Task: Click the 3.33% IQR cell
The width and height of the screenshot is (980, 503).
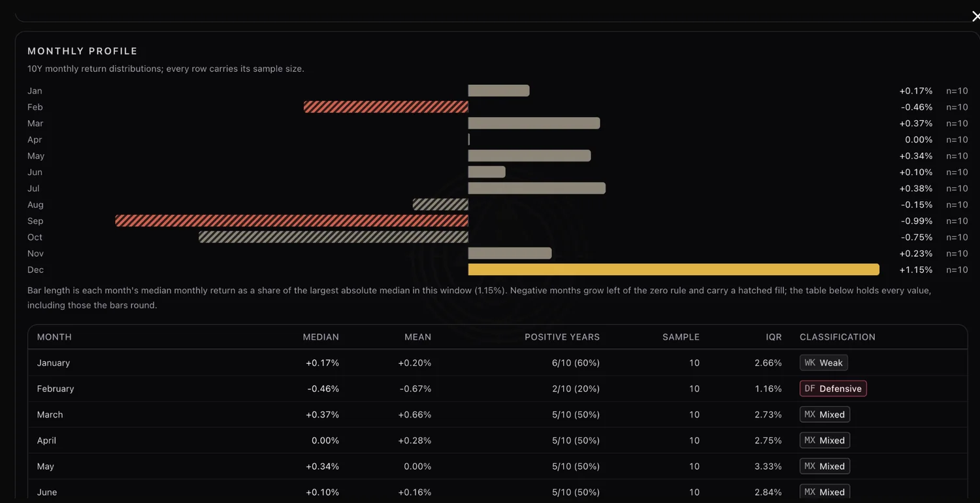Action: pyautogui.click(x=768, y=466)
